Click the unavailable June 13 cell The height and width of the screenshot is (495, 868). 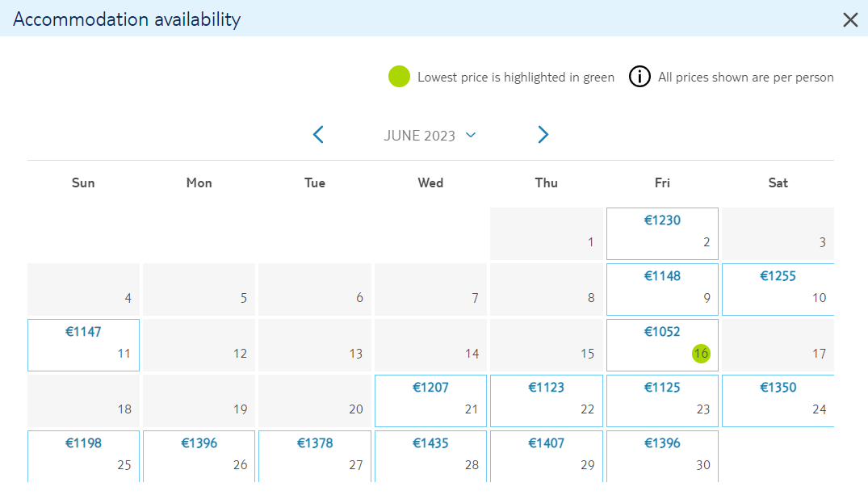coord(314,345)
